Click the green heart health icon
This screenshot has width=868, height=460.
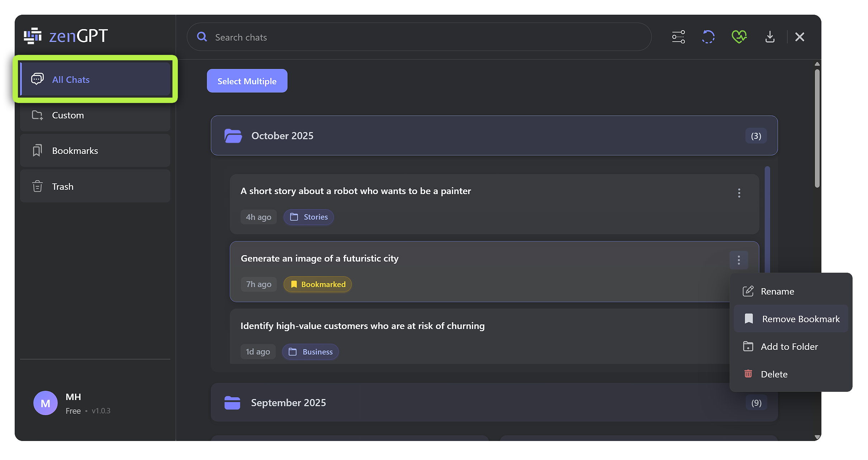click(739, 37)
